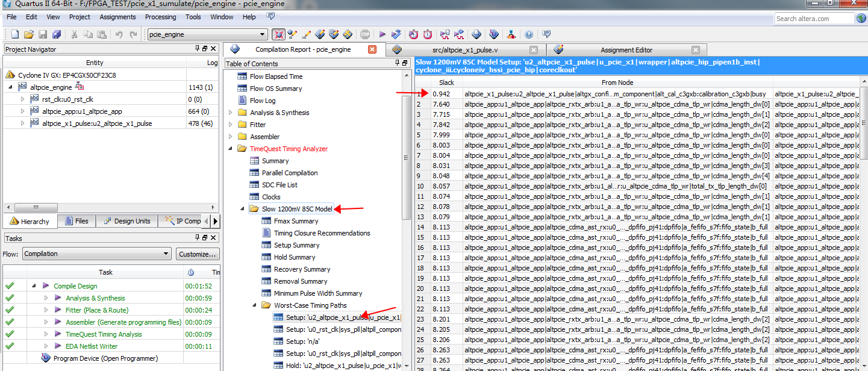Viewport: 868px width, 371px height.
Task: Click the Customize... button
Action: click(198, 254)
